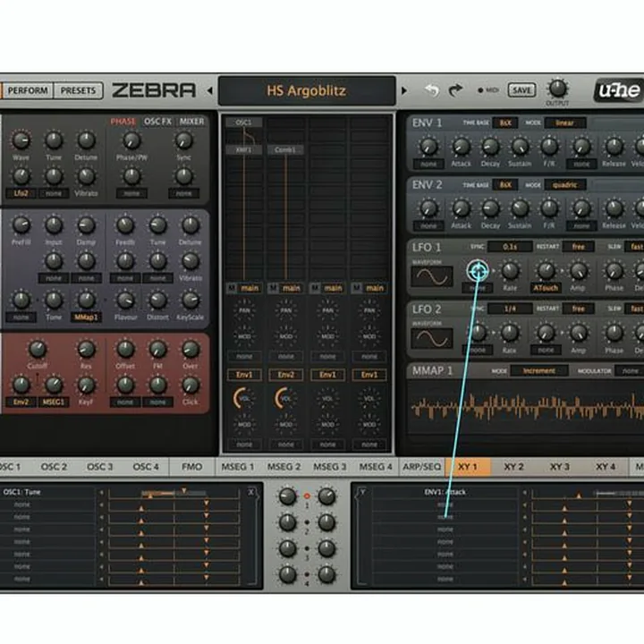Open the LFO 1 waveform display
Viewport: 644px width, 644px height.
(x=432, y=276)
